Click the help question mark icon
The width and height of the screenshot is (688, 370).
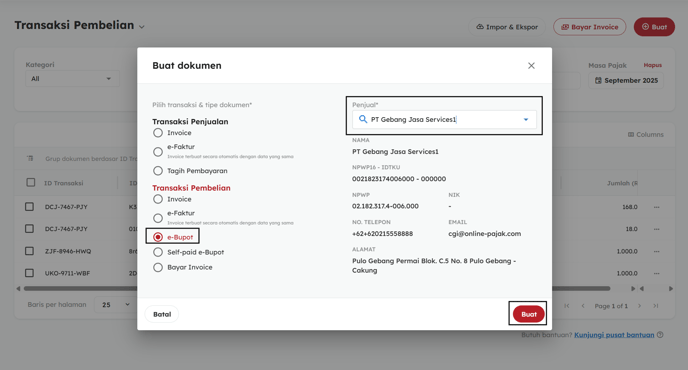coord(660,335)
